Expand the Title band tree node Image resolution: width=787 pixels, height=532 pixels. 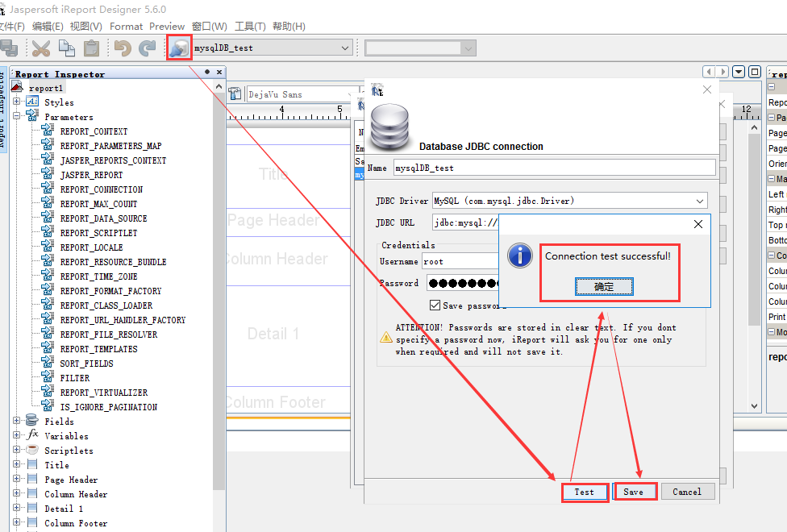coord(17,464)
